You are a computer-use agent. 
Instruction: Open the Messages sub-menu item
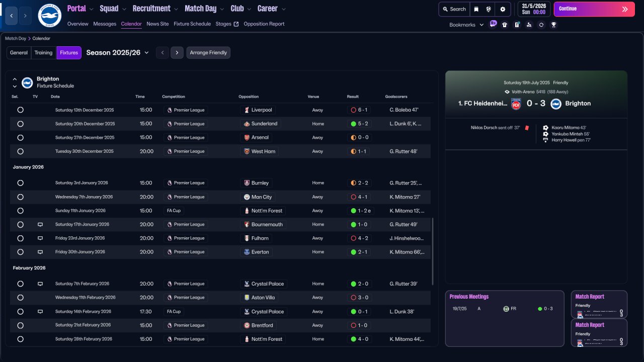pyautogui.click(x=105, y=24)
